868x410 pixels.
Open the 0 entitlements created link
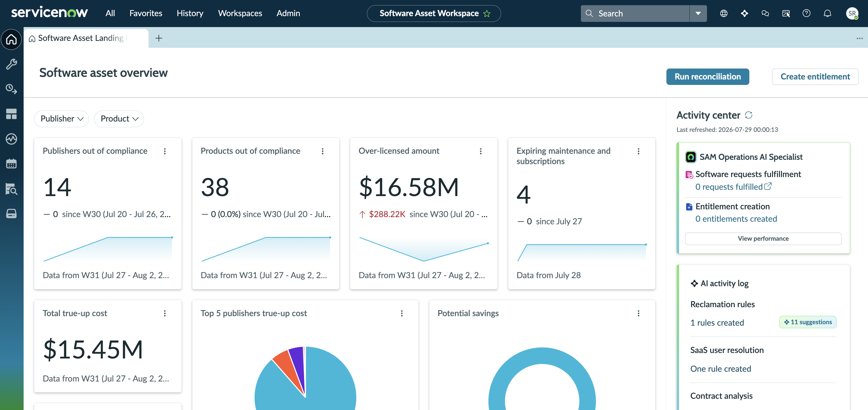point(736,219)
